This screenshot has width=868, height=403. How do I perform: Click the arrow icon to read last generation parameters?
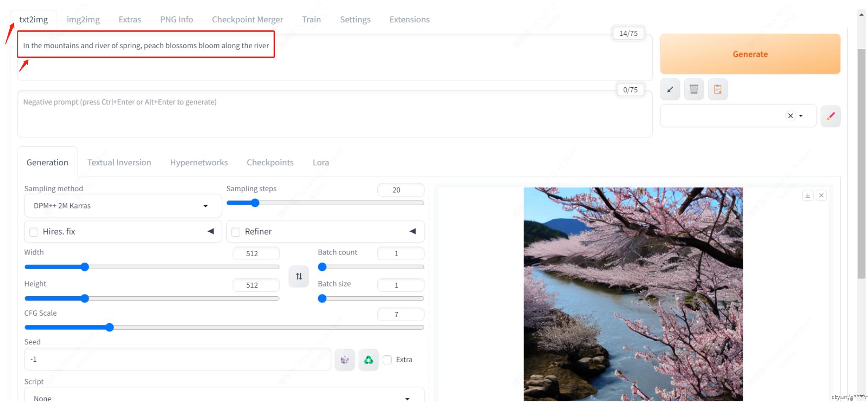click(x=670, y=89)
